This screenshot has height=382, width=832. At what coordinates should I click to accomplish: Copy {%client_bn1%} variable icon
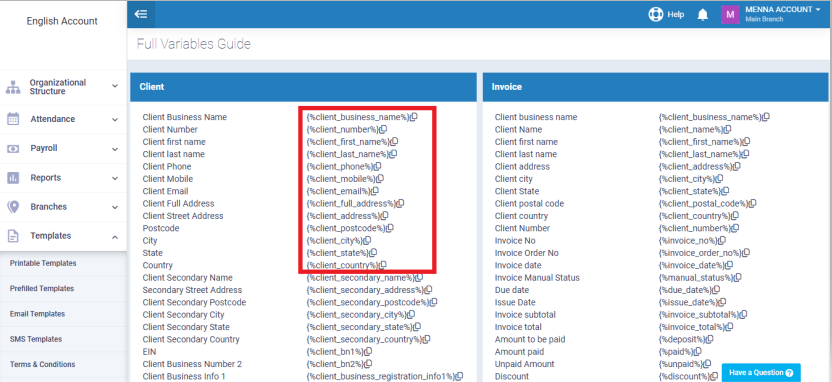[368, 352]
